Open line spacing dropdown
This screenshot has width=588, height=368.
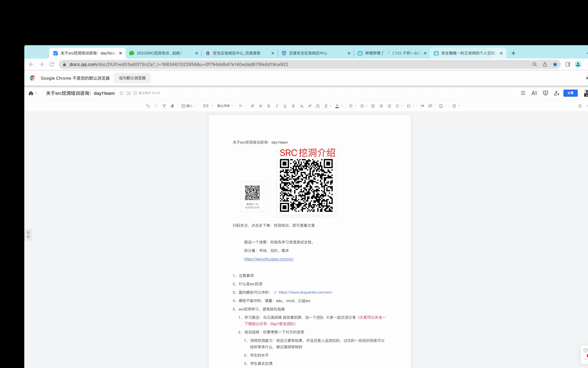click(x=410, y=106)
